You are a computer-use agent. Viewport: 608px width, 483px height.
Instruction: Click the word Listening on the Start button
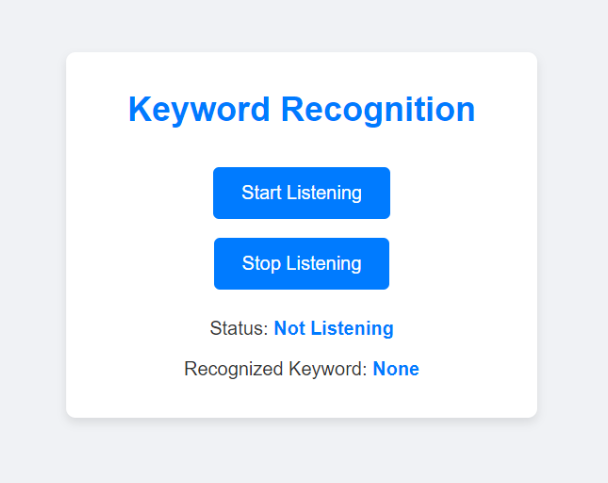pos(324,194)
